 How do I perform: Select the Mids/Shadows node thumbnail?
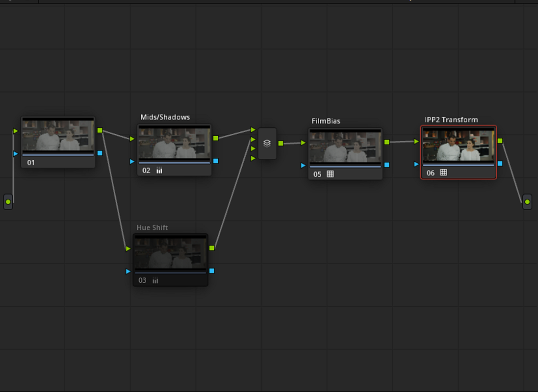click(174, 143)
